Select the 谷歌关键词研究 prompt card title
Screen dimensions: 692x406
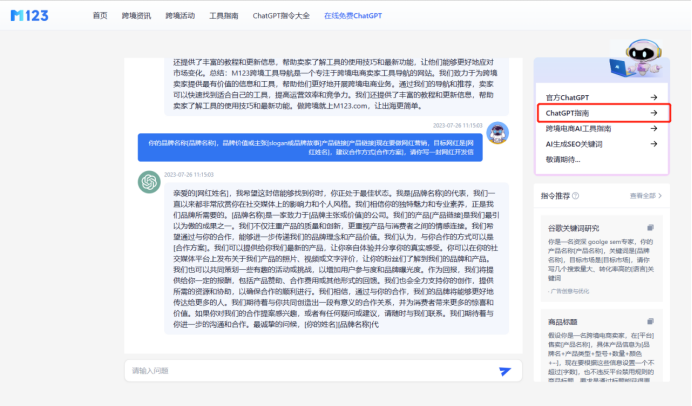pyautogui.click(x=573, y=228)
